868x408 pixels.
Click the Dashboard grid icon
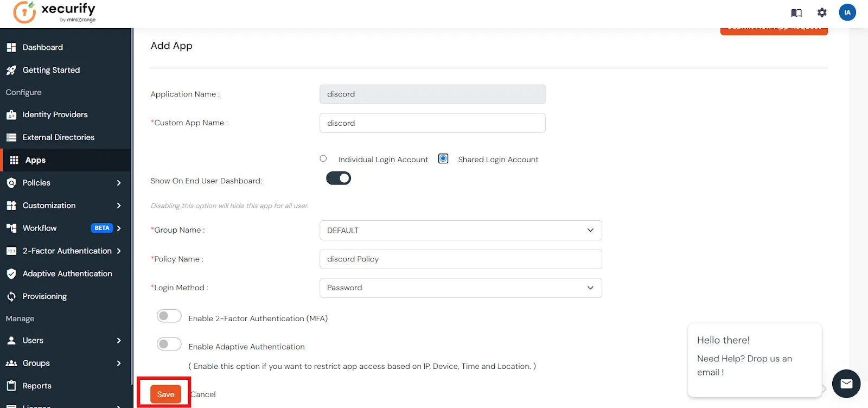[x=11, y=47]
